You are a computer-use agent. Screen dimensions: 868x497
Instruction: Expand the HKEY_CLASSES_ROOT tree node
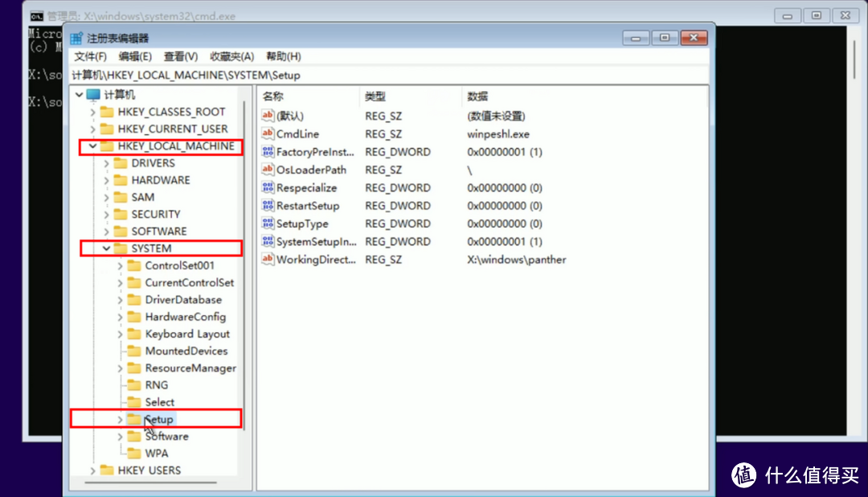[x=95, y=111]
